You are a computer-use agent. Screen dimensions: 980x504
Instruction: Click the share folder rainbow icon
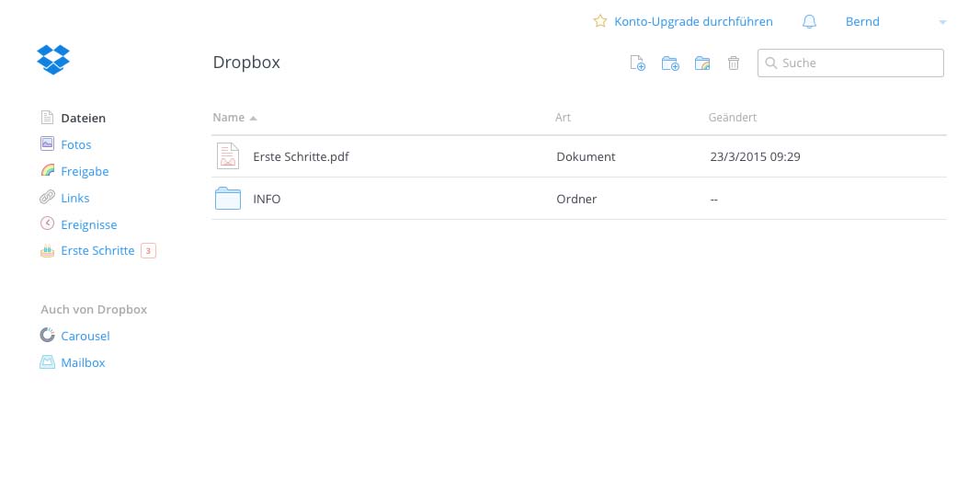coord(702,63)
